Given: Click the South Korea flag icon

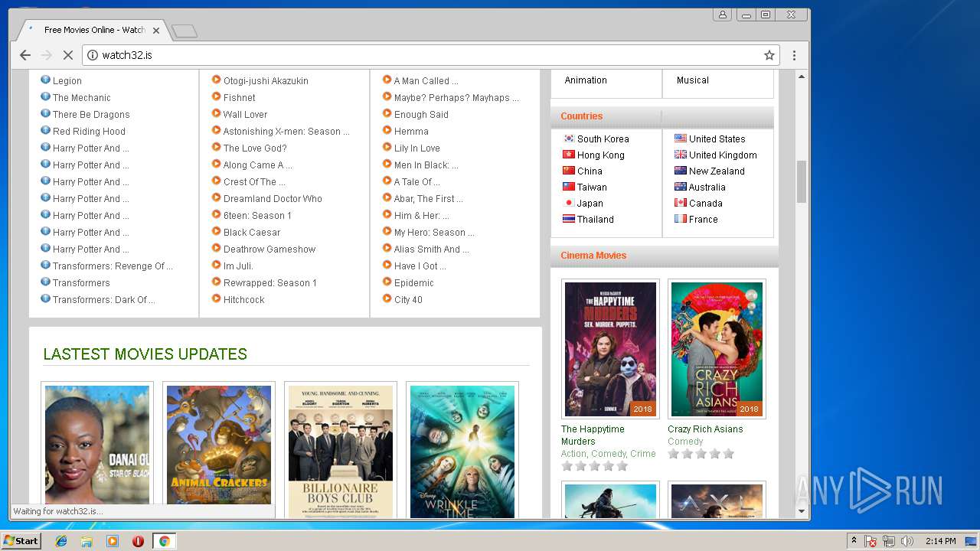Looking at the screenshot, I should 569,139.
